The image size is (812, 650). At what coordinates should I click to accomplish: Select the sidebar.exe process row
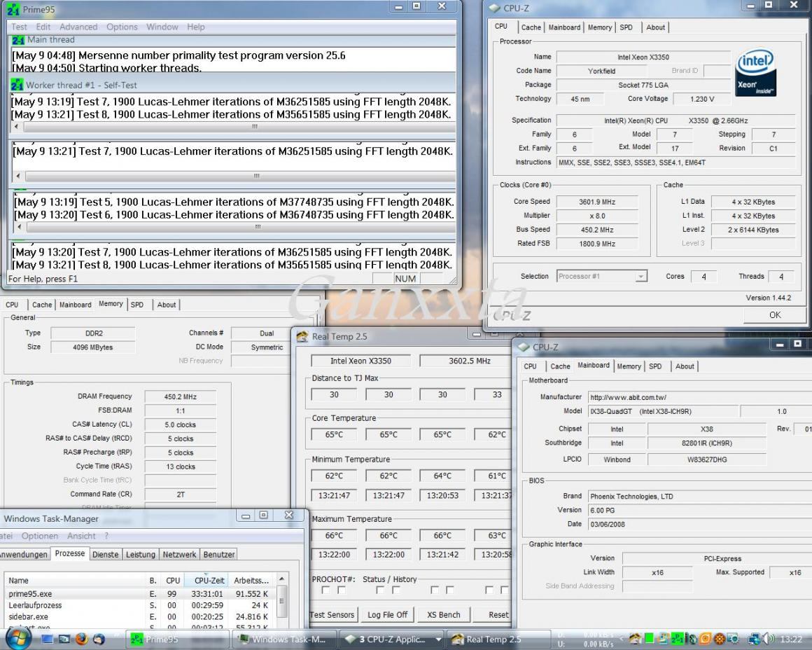tap(140, 617)
